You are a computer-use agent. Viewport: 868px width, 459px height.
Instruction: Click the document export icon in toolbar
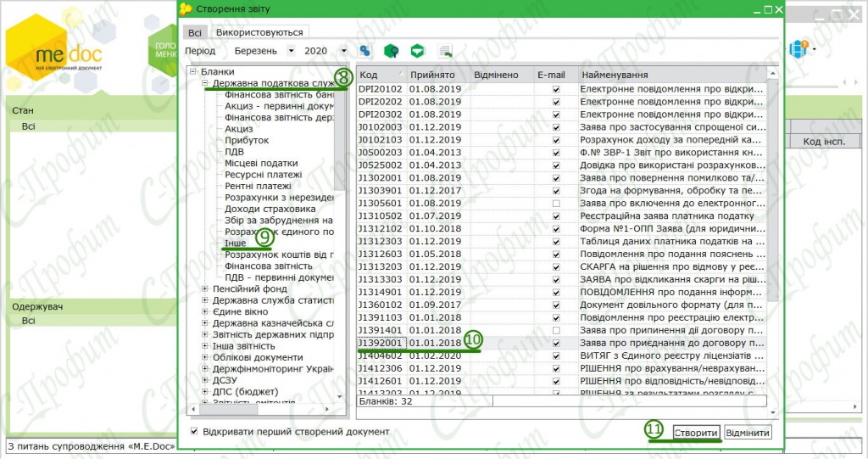(445, 51)
